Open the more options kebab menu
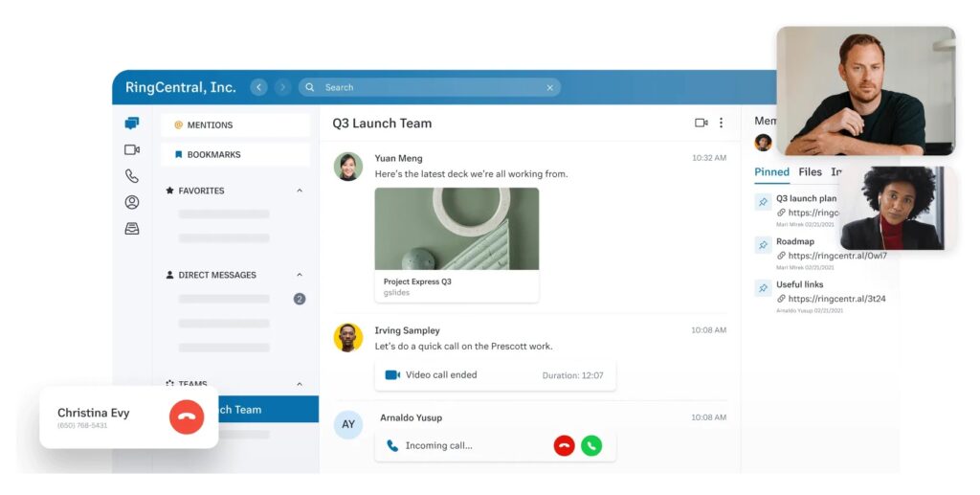This screenshot has width=980, height=495. pos(722,124)
